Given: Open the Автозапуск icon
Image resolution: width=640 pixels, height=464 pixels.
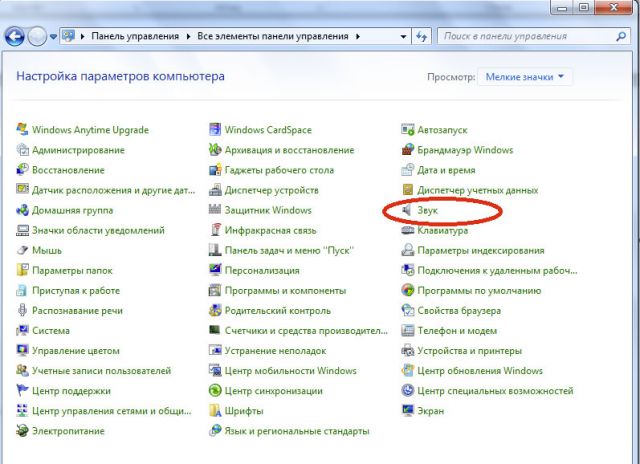Looking at the screenshot, I should (x=407, y=129).
